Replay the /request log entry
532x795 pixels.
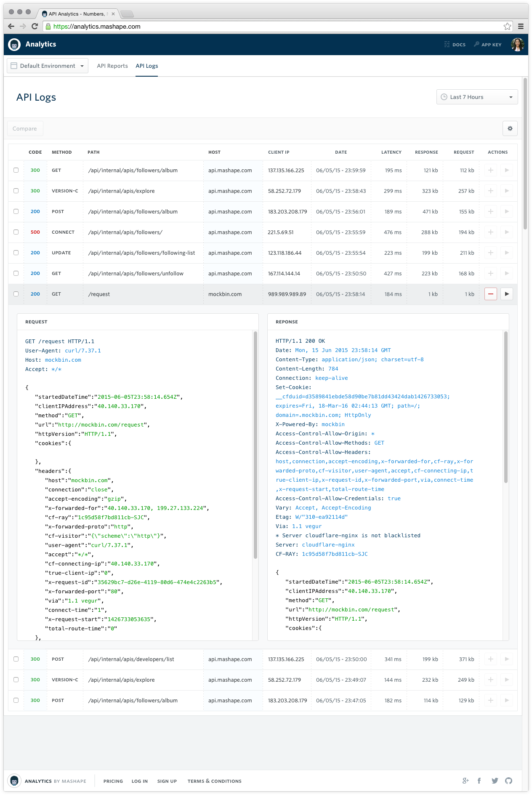pyautogui.click(x=507, y=294)
